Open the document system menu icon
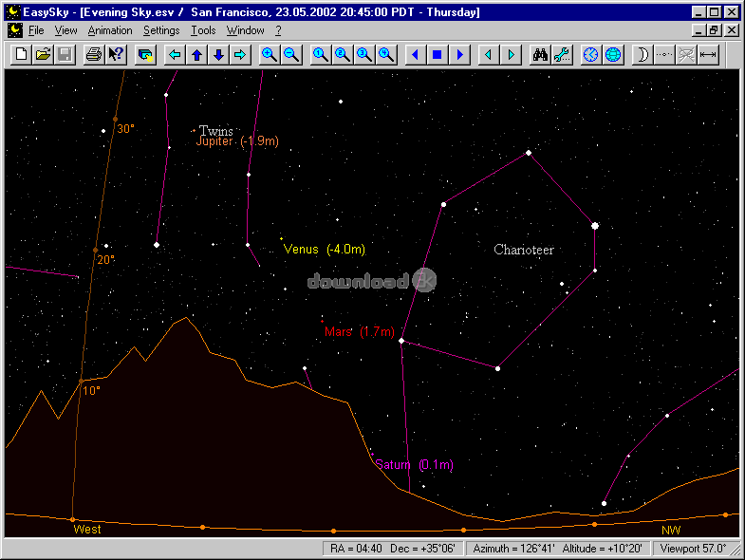This screenshot has height=560, width=745. (15, 30)
